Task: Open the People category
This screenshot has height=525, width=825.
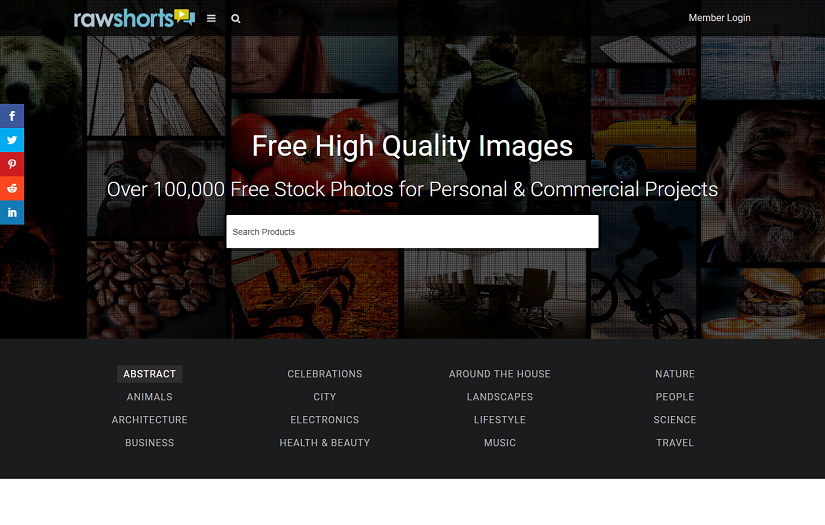Action: 675,397
